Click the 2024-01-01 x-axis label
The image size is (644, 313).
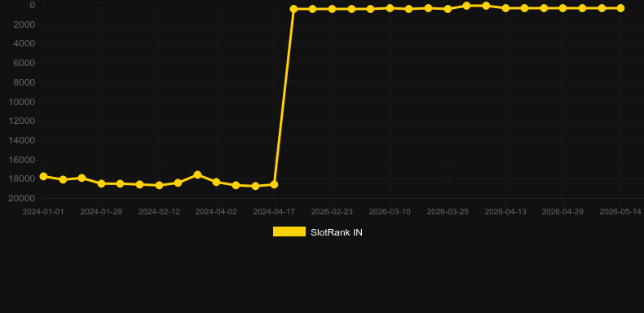43,212
